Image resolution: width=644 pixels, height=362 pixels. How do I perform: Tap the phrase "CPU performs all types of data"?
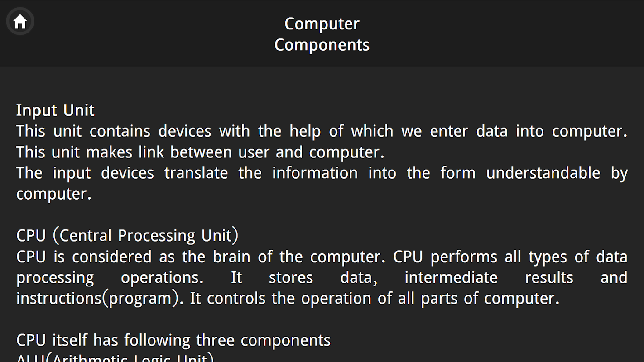[x=510, y=257]
